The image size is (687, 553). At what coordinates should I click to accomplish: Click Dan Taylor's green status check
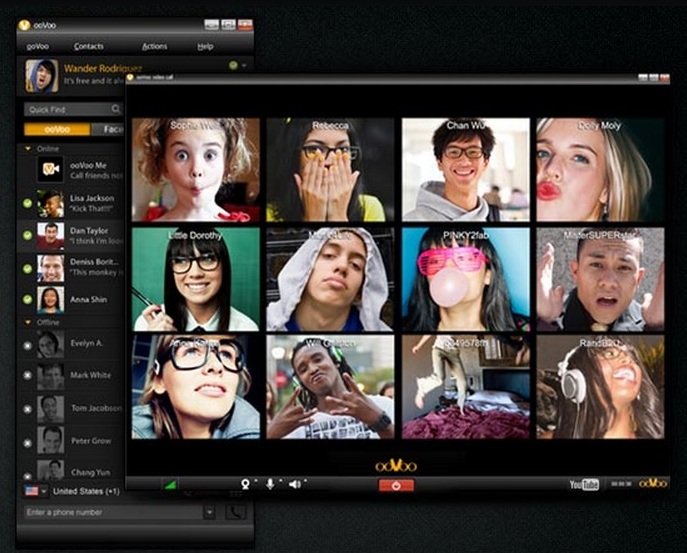coord(28,235)
